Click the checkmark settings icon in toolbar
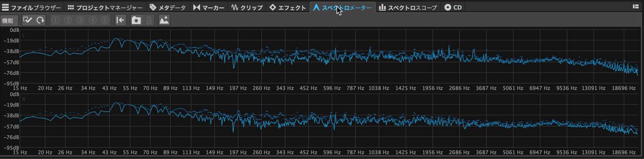Viewport: 644px width, 159px height. pyautogui.click(x=28, y=20)
